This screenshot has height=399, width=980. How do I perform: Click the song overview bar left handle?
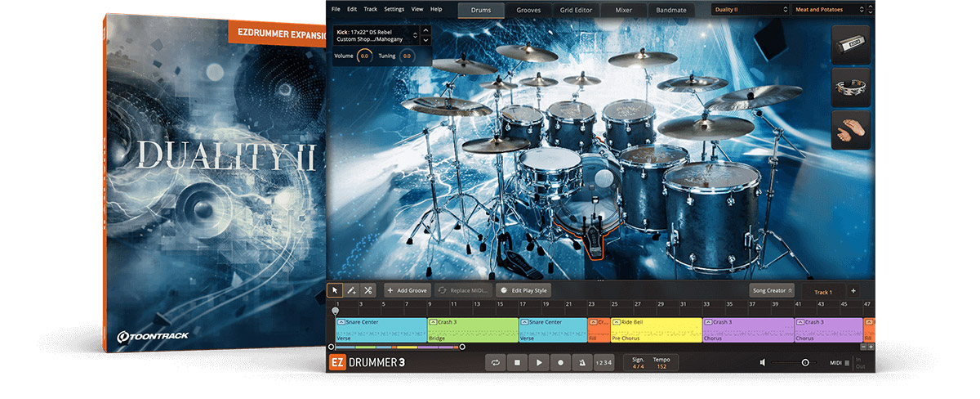tap(331, 347)
